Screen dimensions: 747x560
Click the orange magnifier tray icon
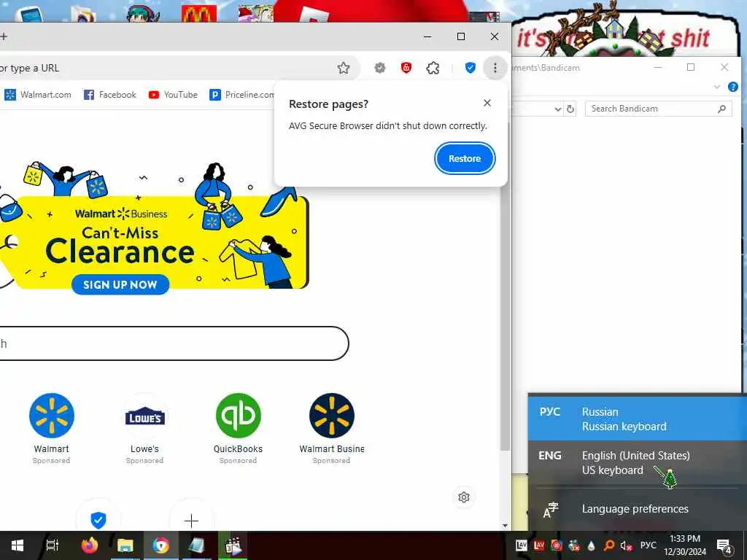click(x=609, y=545)
